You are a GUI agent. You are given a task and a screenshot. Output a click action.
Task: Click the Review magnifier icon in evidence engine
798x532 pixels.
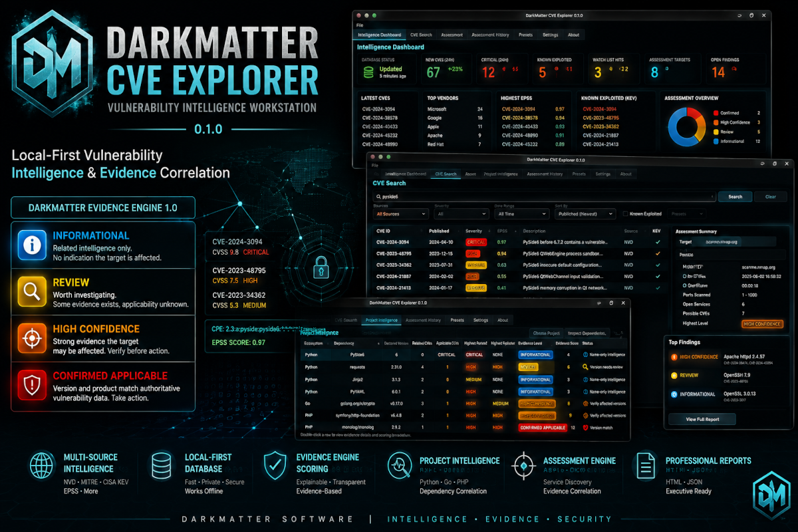click(32, 291)
